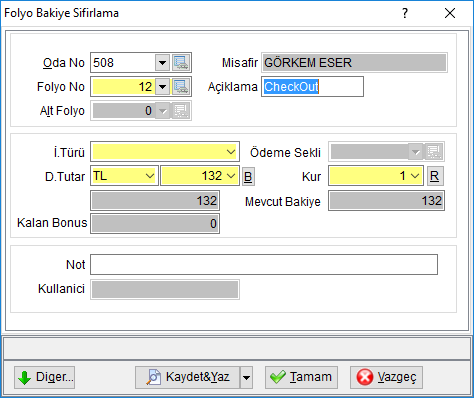Click the R button next to Kur

click(x=434, y=176)
